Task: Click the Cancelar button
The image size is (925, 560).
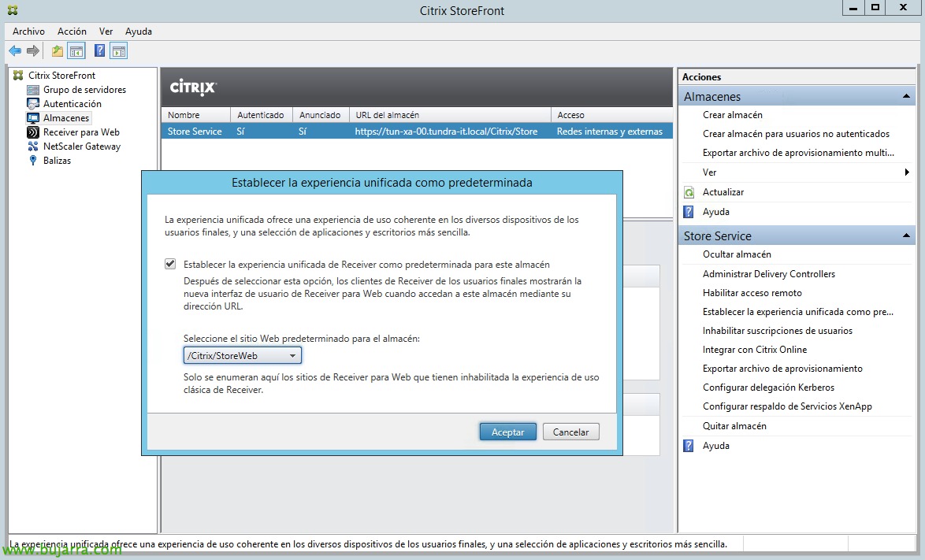Action: tap(570, 432)
